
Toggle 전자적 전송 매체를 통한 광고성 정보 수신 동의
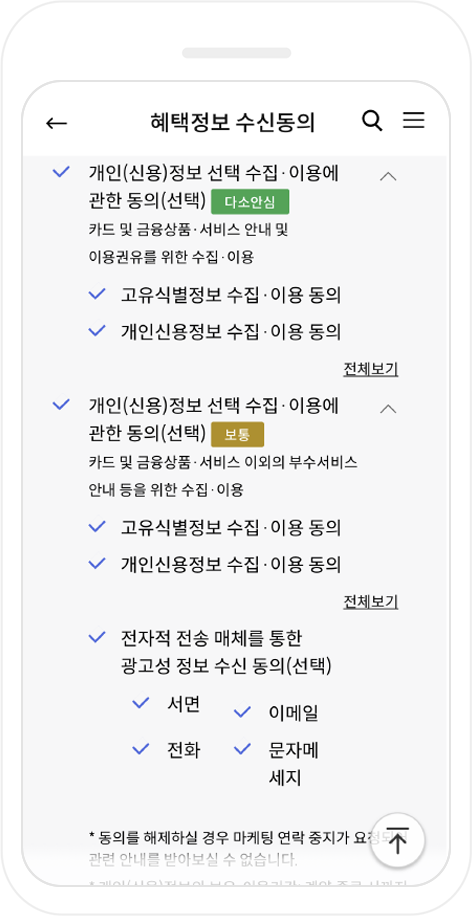point(96,637)
